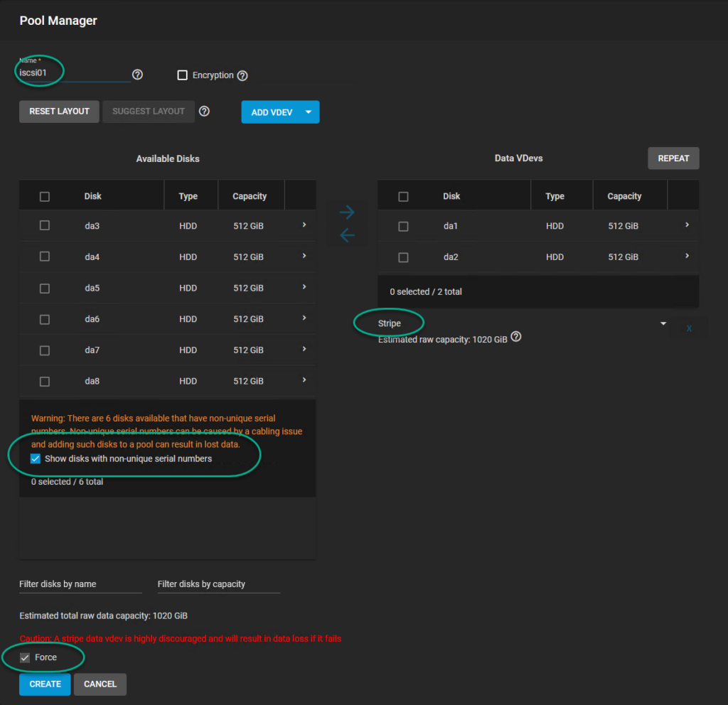Remove the data vdev with X icon
Viewport: 728px width, 705px height.
point(689,328)
